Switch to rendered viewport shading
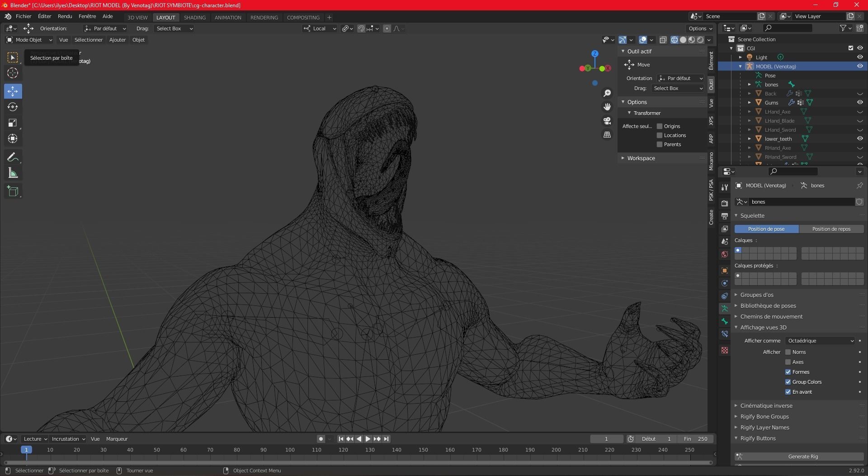This screenshot has width=868, height=476. [x=700, y=40]
